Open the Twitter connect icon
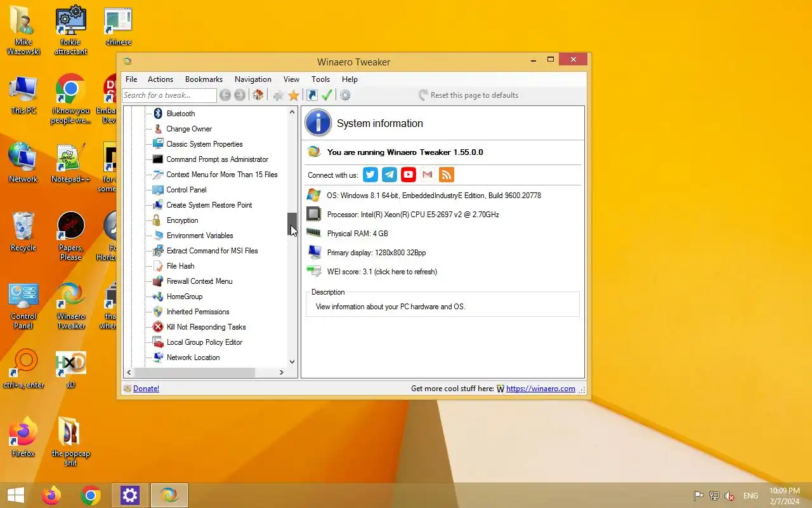The height and width of the screenshot is (508, 812). (370, 175)
